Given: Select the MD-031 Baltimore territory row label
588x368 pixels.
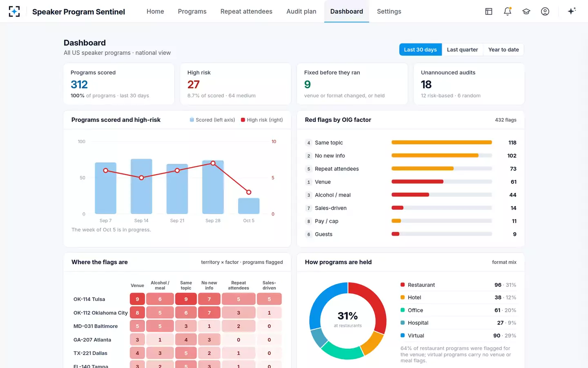Looking at the screenshot, I should tap(96, 326).
